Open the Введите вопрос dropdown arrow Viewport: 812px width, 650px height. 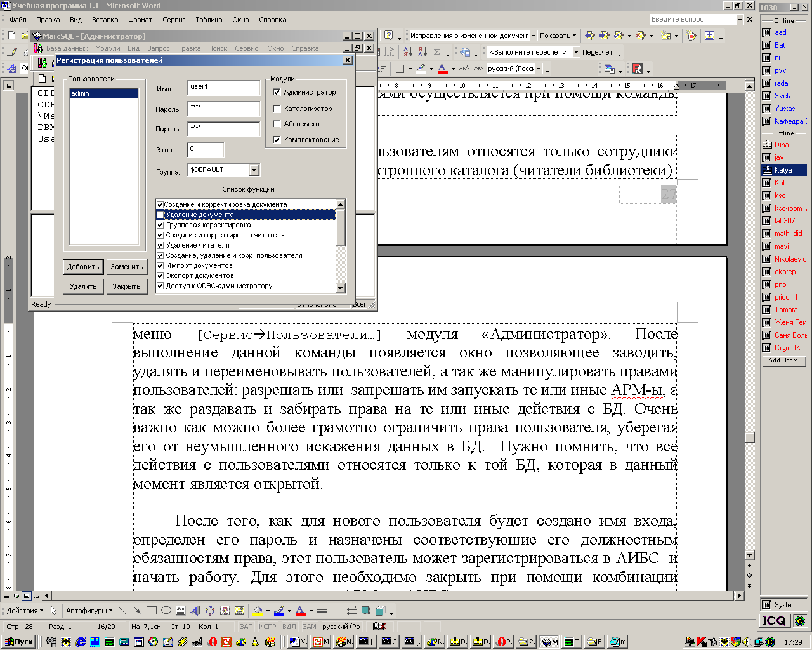click(740, 20)
